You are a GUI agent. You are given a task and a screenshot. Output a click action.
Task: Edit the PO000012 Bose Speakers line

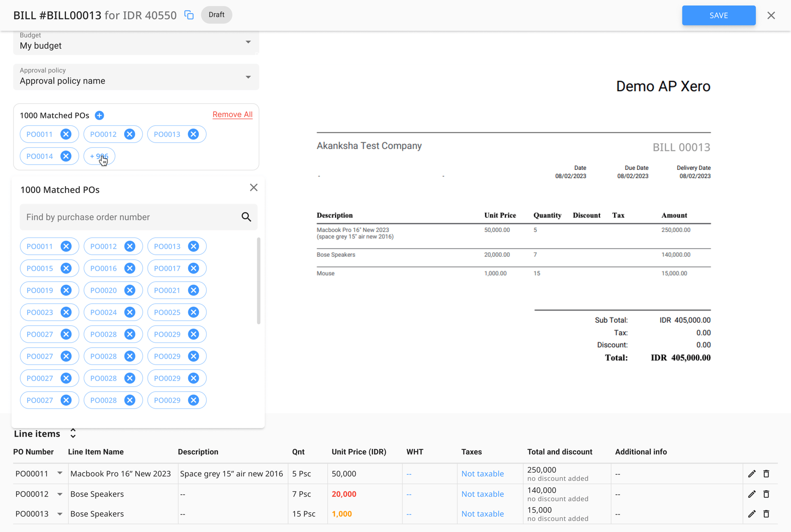(x=752, y=494)
